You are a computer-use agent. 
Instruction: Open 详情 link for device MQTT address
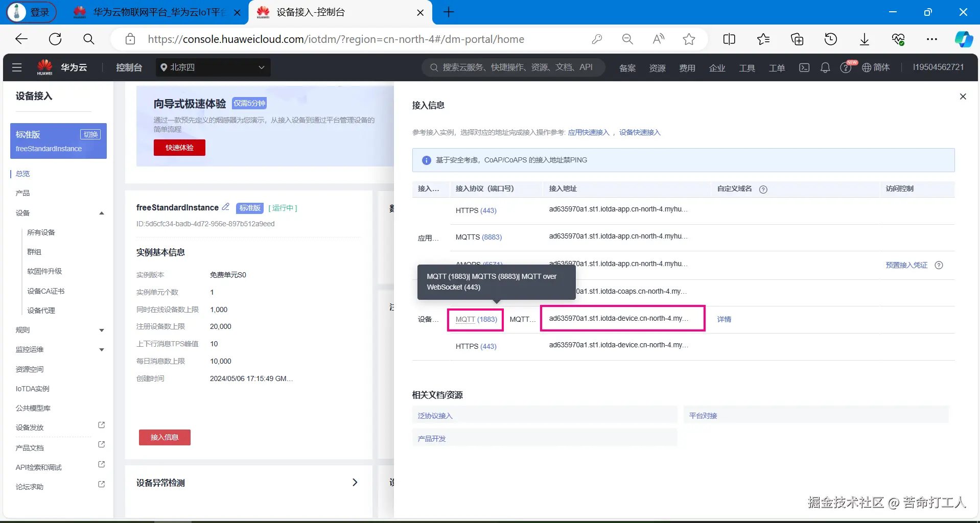coord(724,319)
